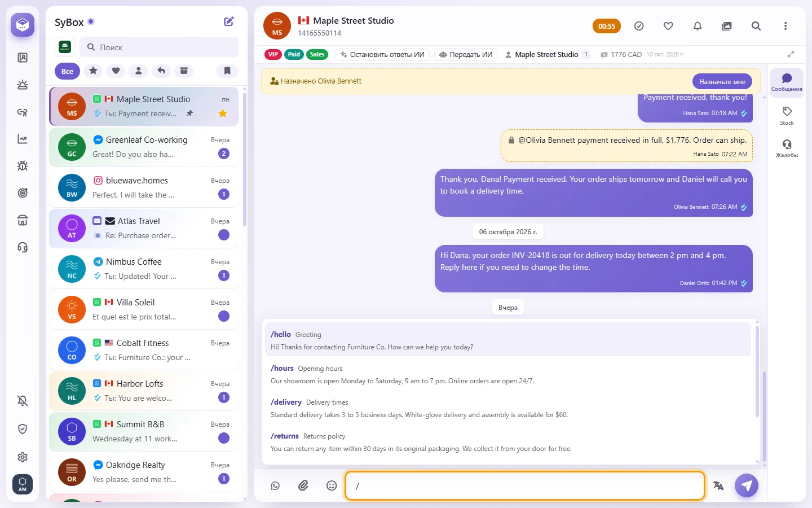Click the chat list scrollbar
The image size is (812, 508).
(x=245, y=159)
